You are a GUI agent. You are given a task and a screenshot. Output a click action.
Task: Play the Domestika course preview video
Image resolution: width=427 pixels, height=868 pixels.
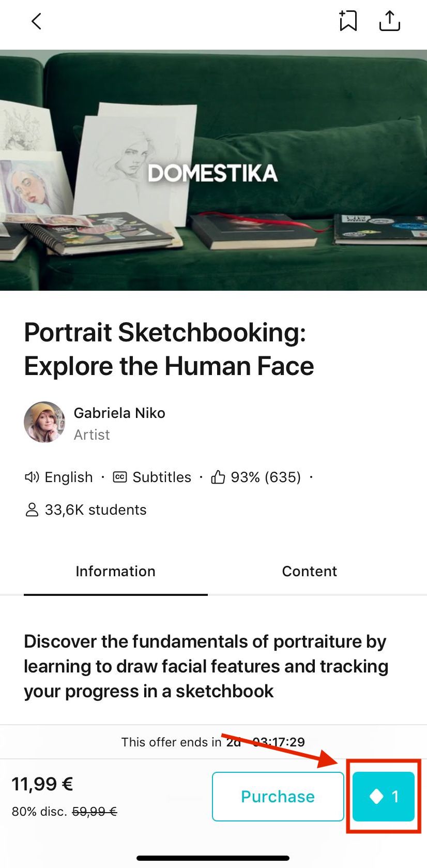tap(213, 170)
